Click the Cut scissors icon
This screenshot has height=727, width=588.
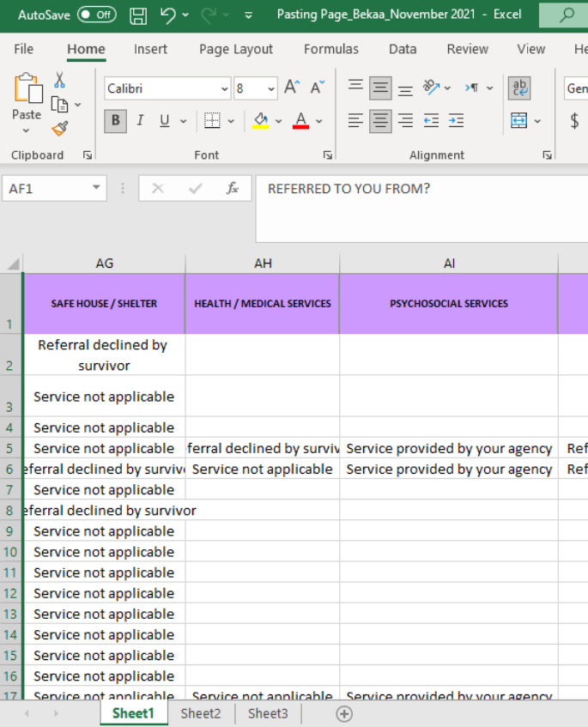59,80
